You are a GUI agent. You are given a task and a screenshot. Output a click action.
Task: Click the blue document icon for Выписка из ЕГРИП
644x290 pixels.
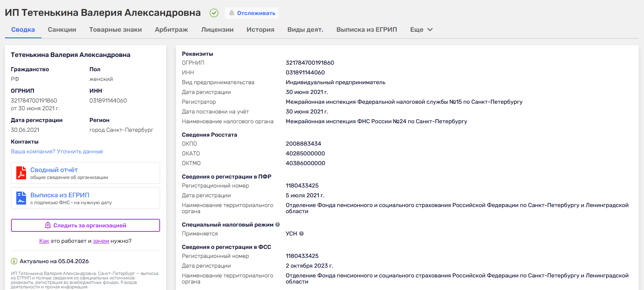pyautogui.click(x=21, y=198)
